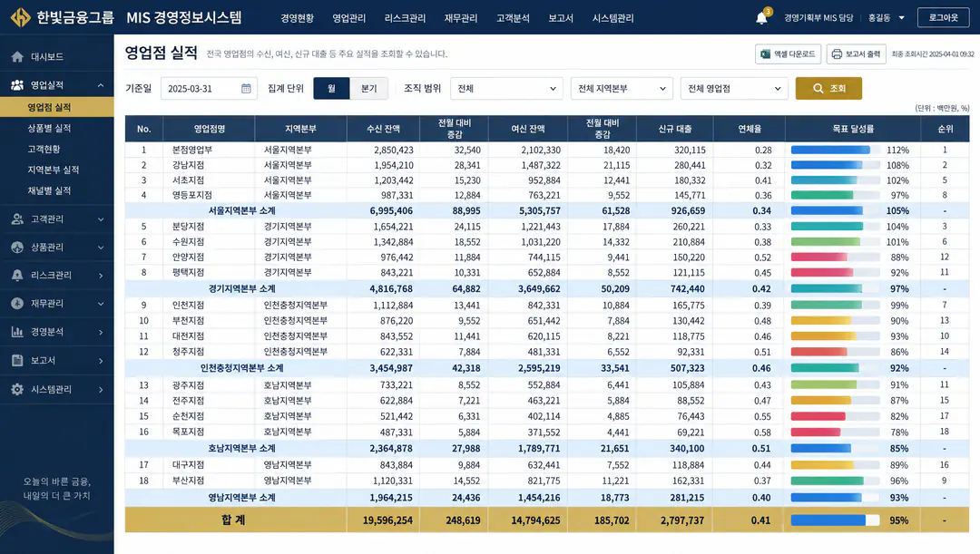
Task: Expand the 리스크관리 sidebar chevron
Action: (101, 276)
